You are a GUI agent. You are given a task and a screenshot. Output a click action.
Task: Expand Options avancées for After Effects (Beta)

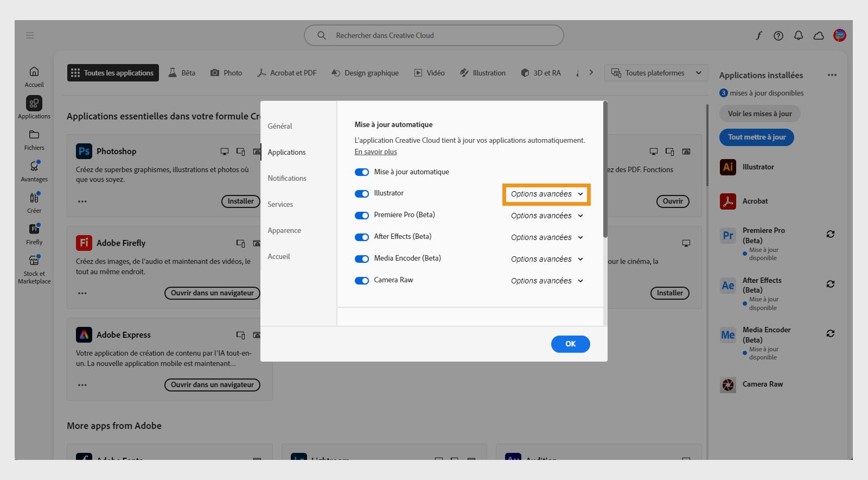[547, 237]
